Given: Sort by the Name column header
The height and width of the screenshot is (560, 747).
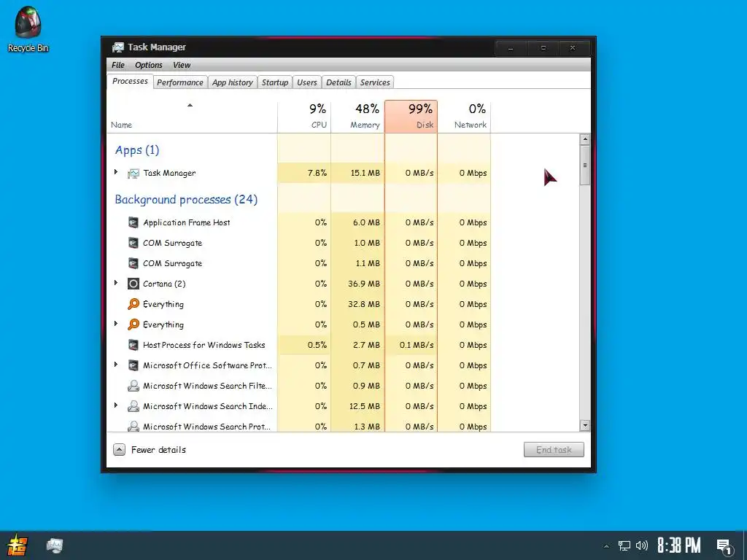Looking at the screenshot, I should [x=192, y=117].
